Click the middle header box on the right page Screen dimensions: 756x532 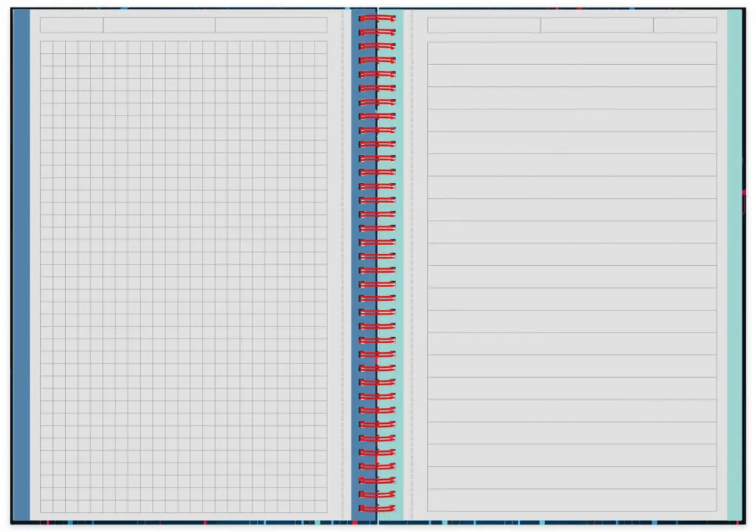pos(596,26)
